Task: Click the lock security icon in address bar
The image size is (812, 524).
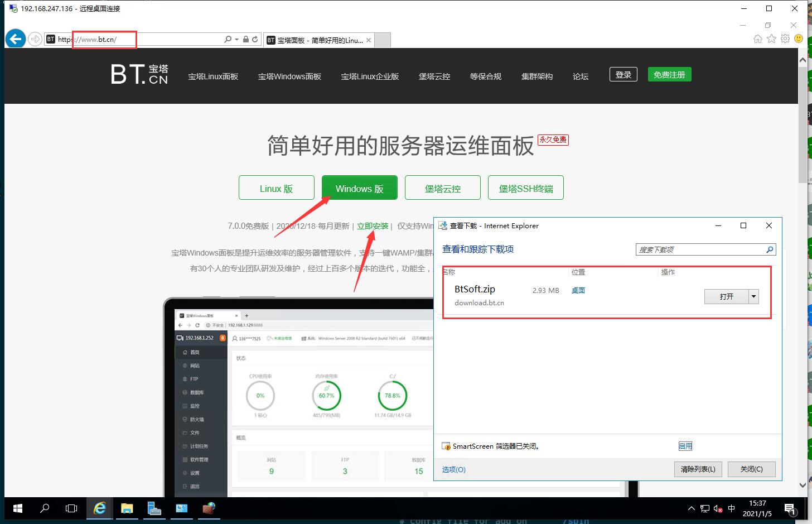Action: 246,39
